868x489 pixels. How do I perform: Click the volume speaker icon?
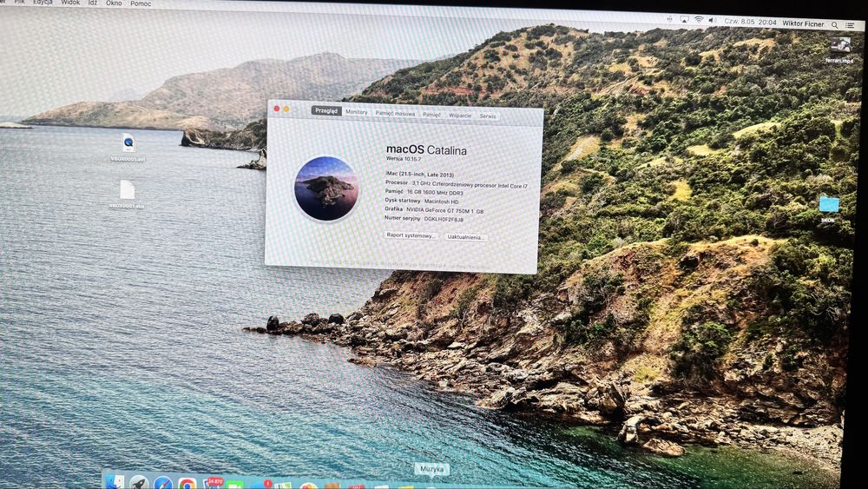point(713,21)
